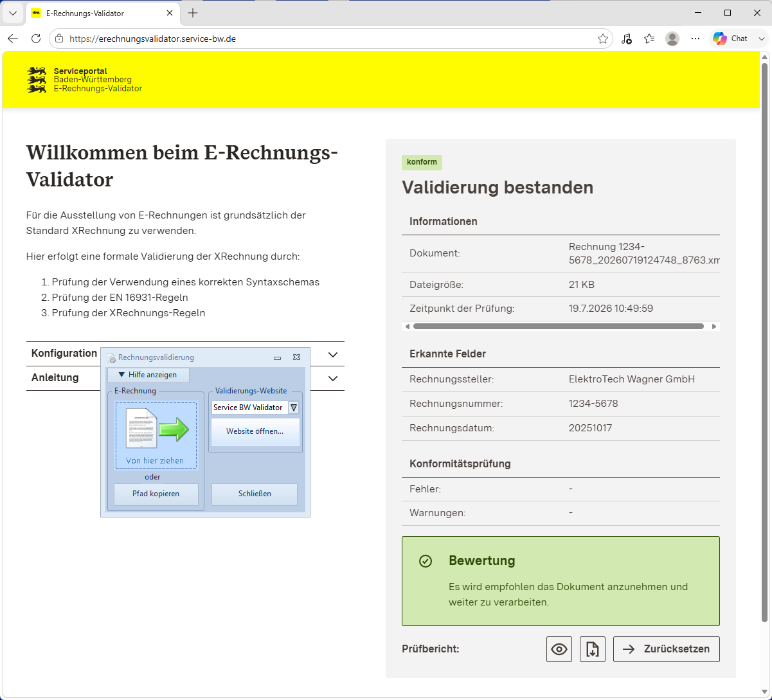Click the invoice document drag icon

157,428
